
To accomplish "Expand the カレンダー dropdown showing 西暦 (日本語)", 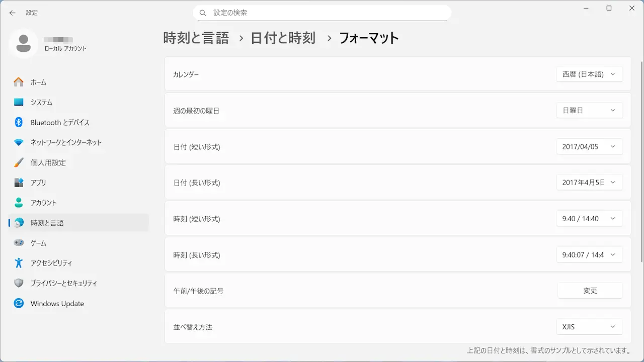I will coord(589,74).
